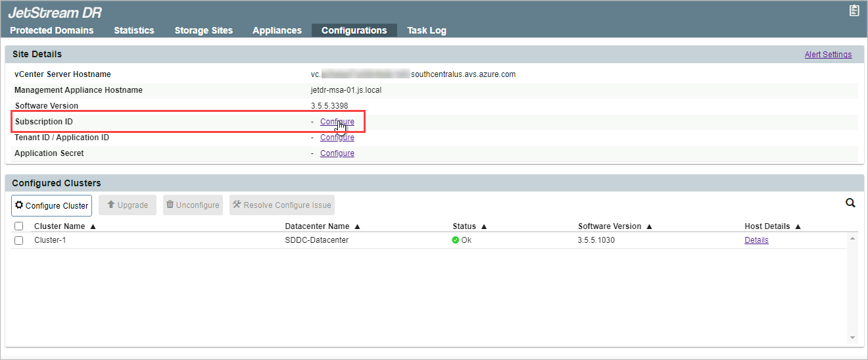Click the Unconfigure trash button

tap(193, 205)
